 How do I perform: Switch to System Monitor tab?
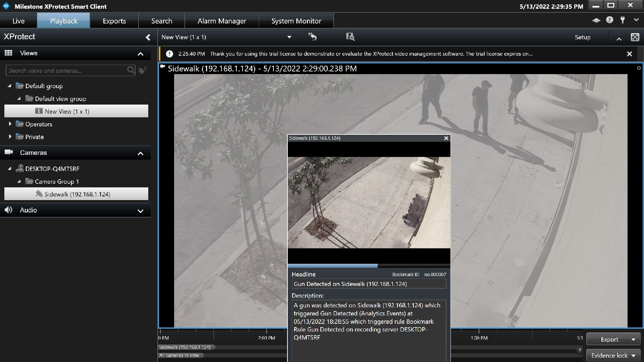pyautogui.click(x=296, y=21)
